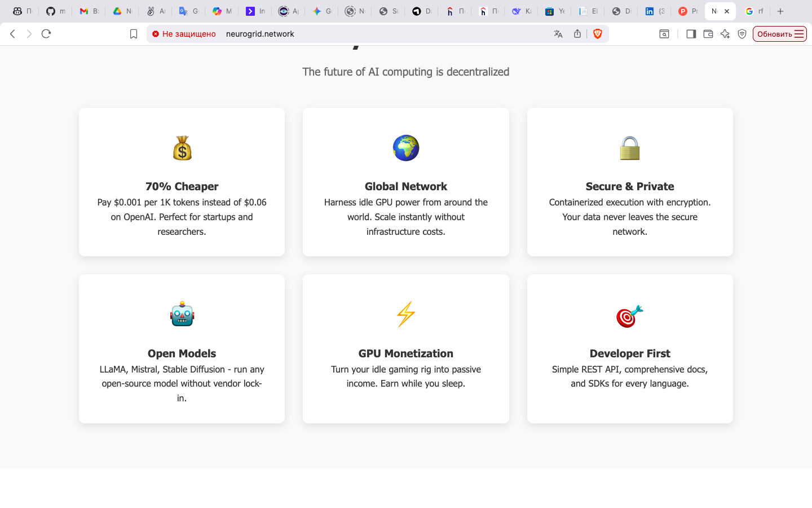This screenshot has width=812, height=508.
Task: Click the money bag icon on the 70% Cheaper card
Action: [x=182, y=148]
